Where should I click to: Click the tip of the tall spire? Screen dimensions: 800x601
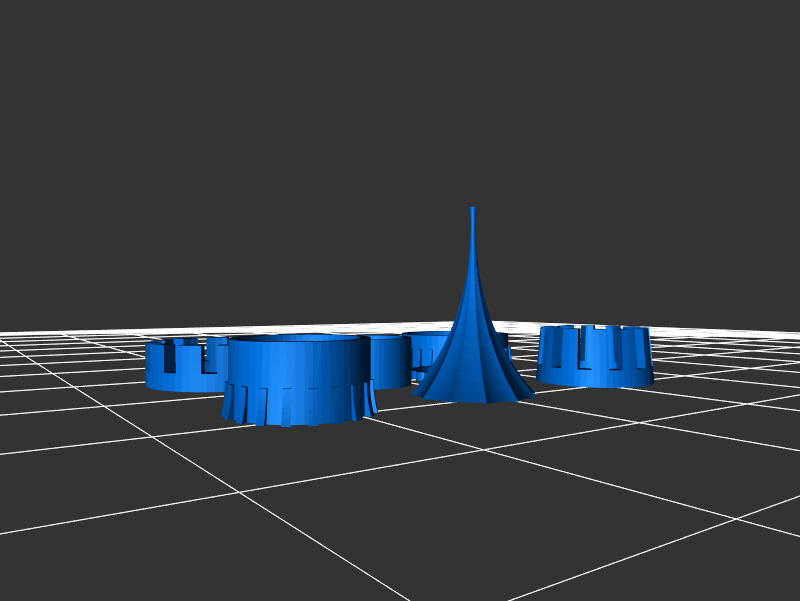473,211
